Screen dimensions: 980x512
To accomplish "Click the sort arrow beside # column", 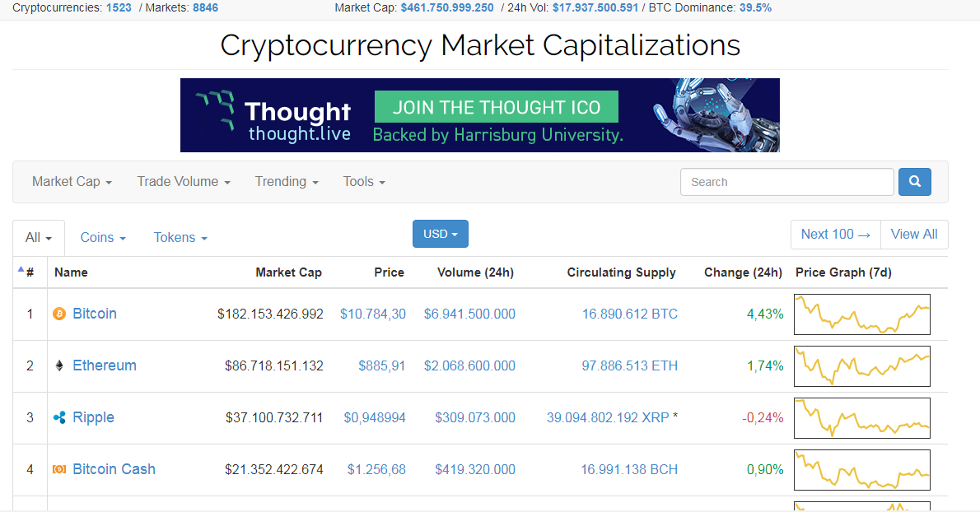I will tap(21, 269).
